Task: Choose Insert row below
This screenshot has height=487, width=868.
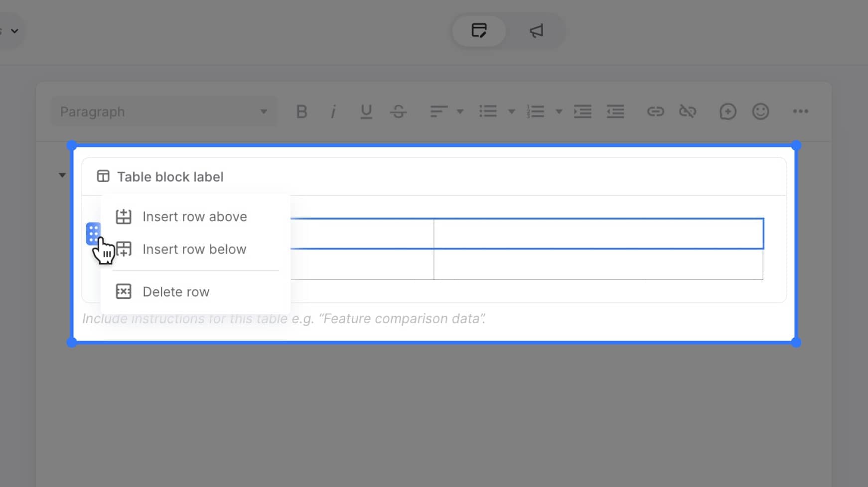Action: (x=195, y=249)
